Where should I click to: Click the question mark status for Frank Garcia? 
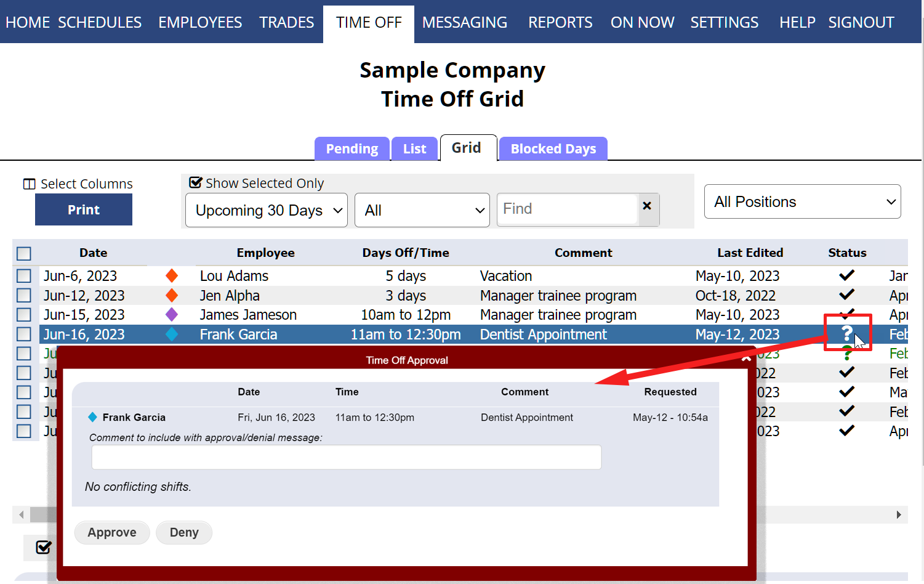tap(846, 333)
